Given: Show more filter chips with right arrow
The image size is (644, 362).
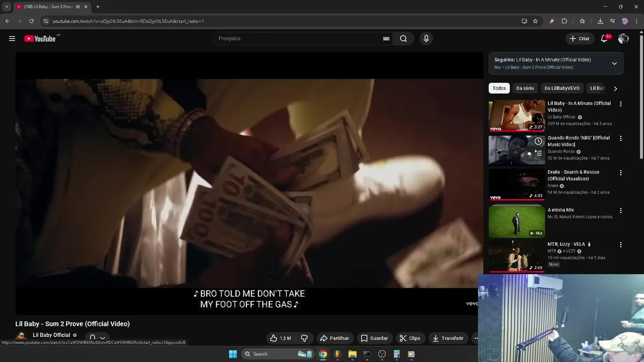Looking at the screenshot, I should (615, 88).
